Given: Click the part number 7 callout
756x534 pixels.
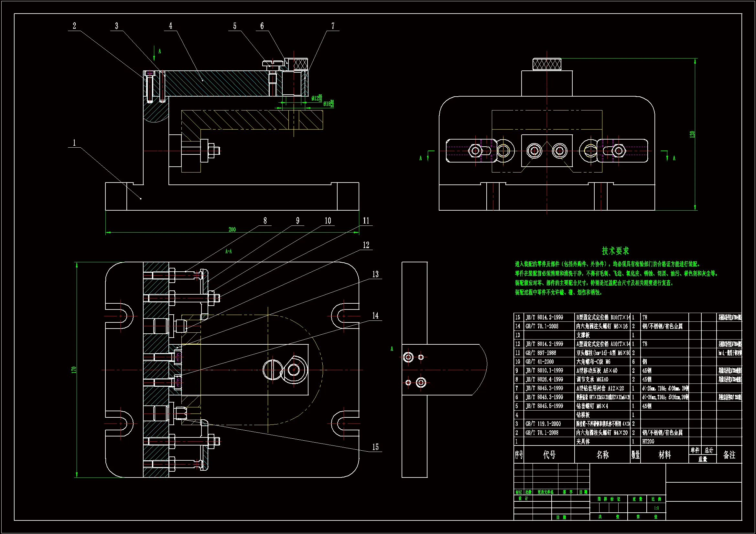Looking at the screenshot, I should pyautogui.click(x=333, y=26).
